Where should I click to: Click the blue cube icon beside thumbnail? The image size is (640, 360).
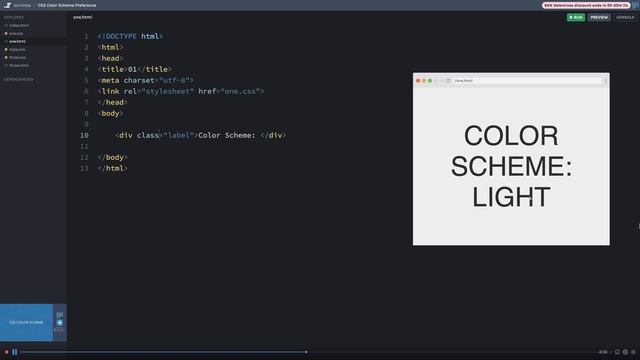[60, 322]
